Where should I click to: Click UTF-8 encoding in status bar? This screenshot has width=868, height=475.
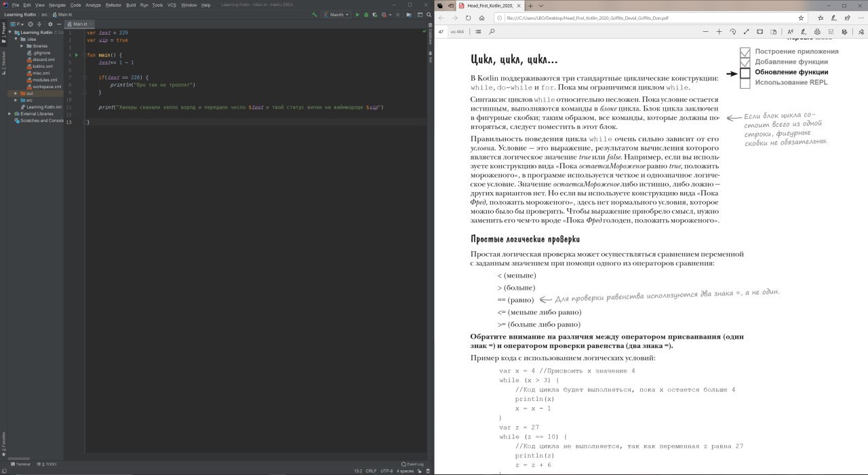(387, 470)
